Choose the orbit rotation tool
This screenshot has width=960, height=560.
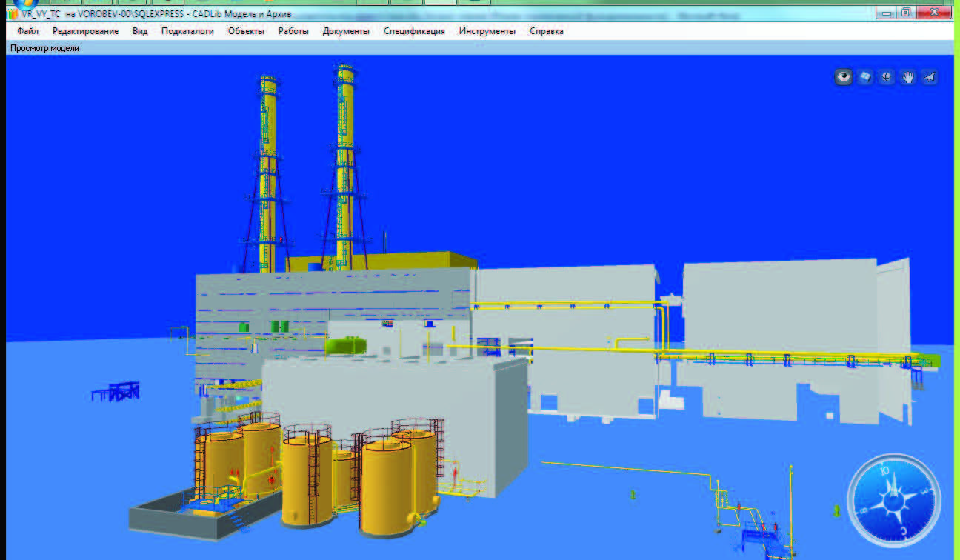(x=886, y=77)
